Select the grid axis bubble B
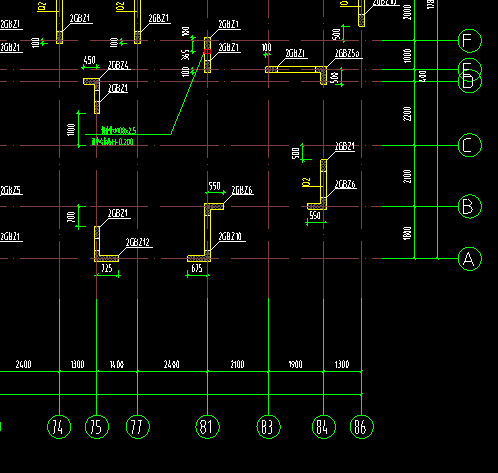Screen dimensions: 498x473 (x=470, y=206)
